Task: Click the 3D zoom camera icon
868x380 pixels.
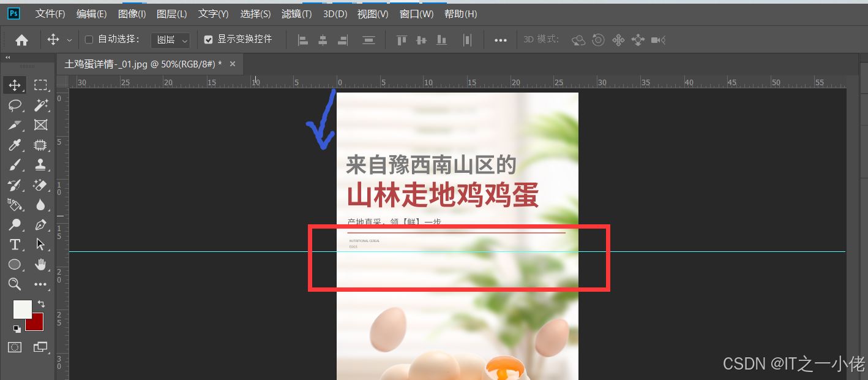Action: (658, 40)
